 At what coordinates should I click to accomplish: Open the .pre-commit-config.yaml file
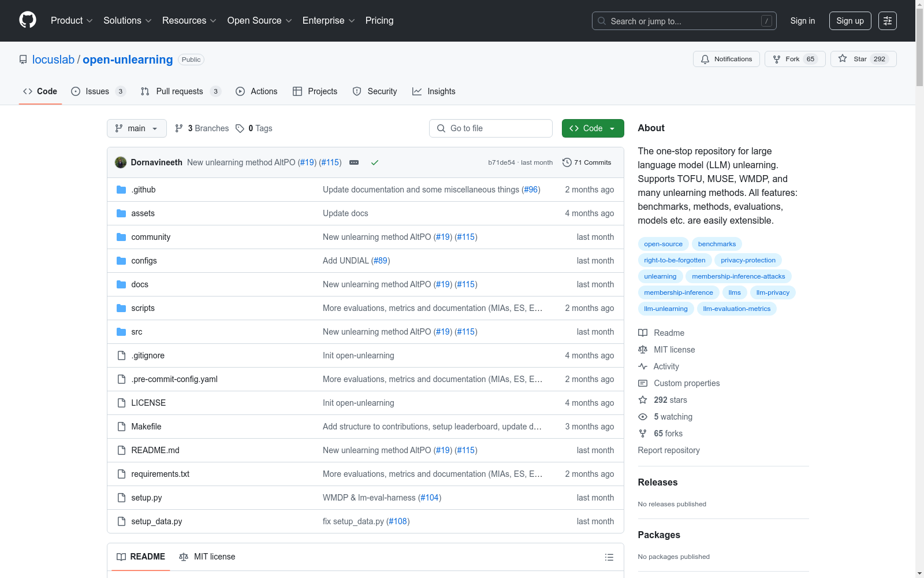tap(174, 379)
